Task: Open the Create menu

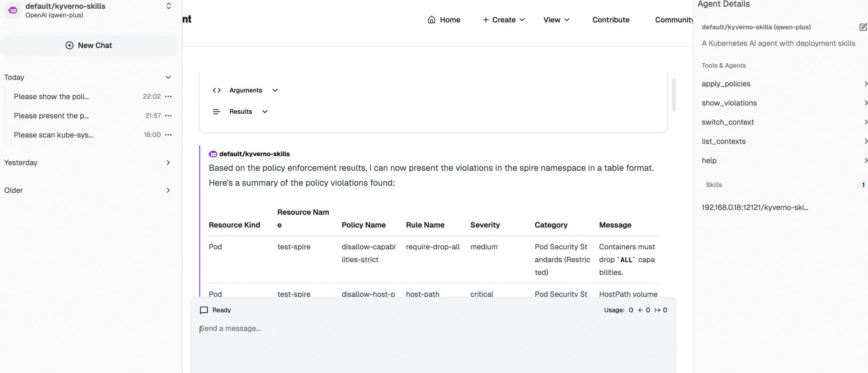Action: 503,20
